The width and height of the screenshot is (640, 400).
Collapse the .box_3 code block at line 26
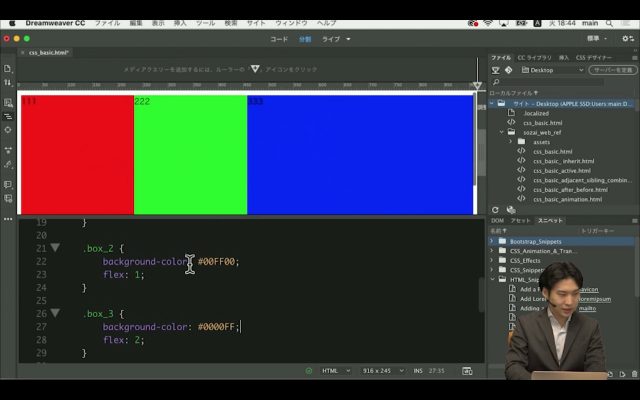point(55,313)
